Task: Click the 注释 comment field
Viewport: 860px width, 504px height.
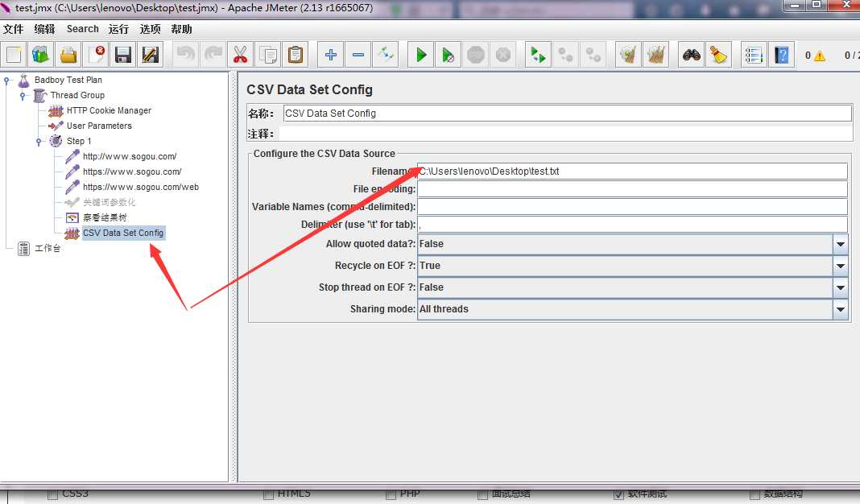Action: point(565,134)
